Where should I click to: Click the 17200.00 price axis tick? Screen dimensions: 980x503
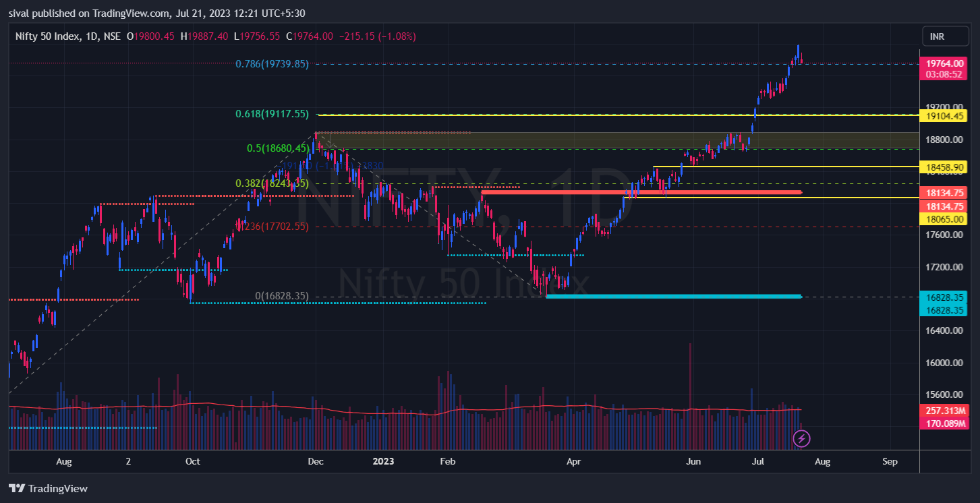click(x=944, y=267)
